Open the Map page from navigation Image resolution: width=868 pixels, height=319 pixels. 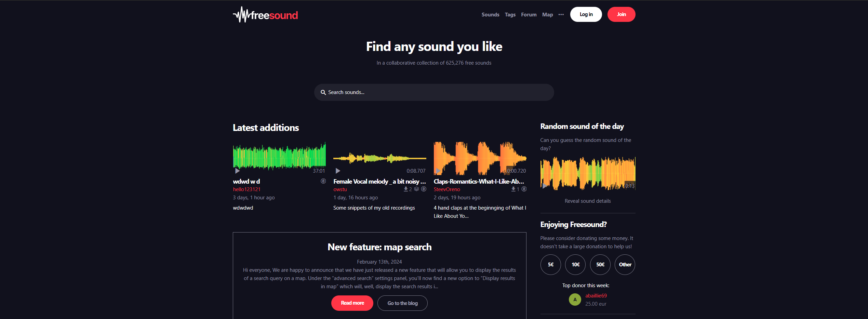click(547, 14)
